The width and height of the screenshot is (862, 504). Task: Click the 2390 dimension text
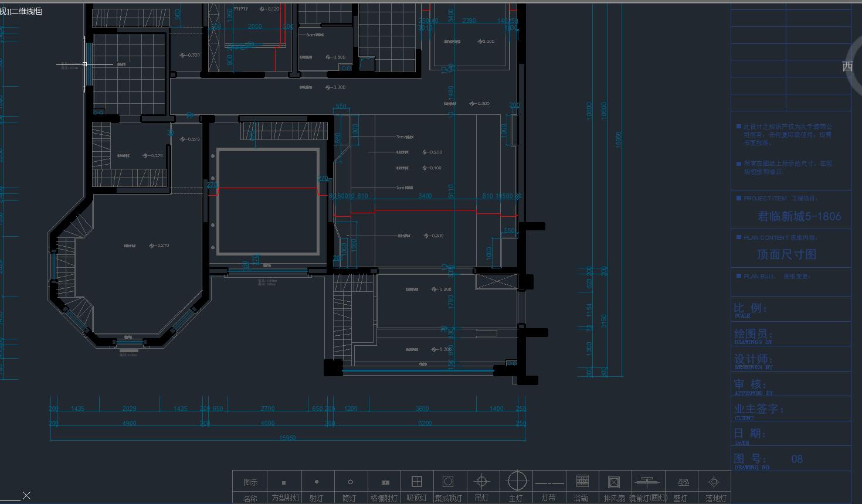click(x=469, y=21)
